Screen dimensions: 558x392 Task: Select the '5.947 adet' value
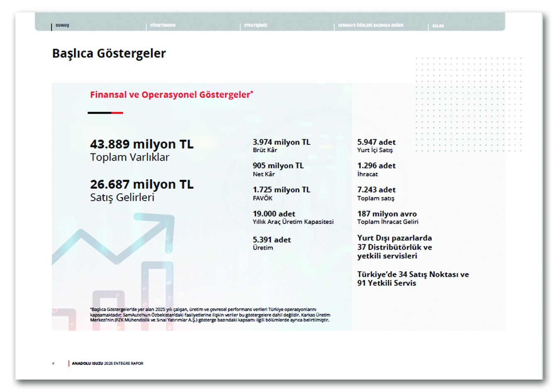pos(377,142)
